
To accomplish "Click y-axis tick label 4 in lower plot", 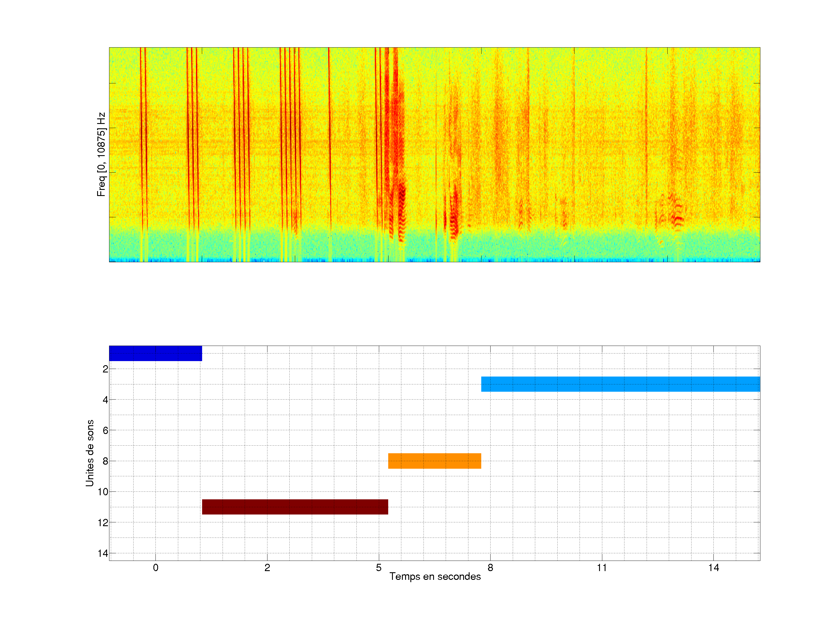I will 105,400.
